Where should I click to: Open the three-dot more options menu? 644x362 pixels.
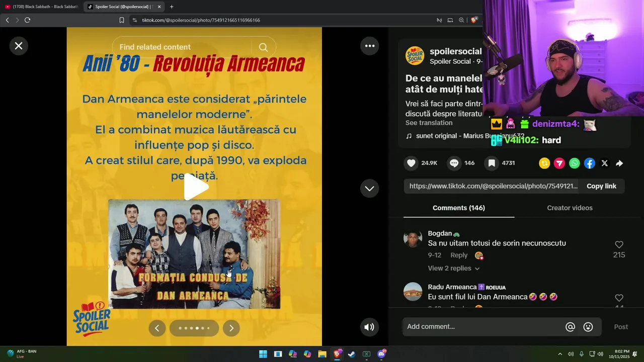coord(370,46)
